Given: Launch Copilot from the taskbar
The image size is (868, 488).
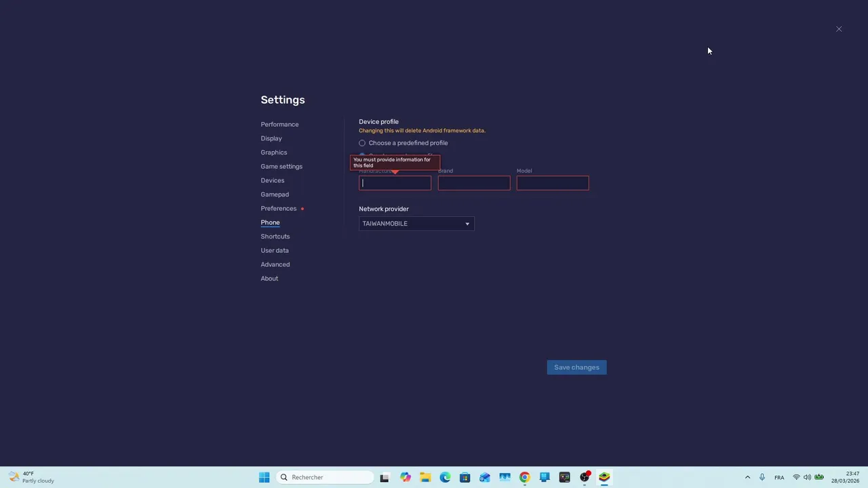Looking at the screenshot, I should [x=406, y=477].
